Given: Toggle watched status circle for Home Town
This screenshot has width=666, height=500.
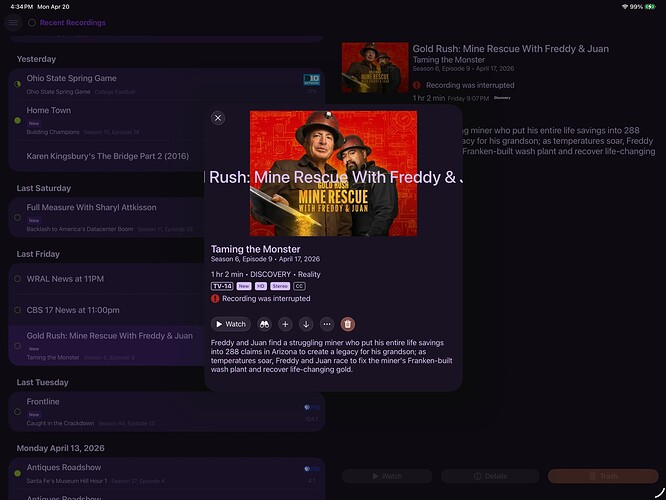Looking at the screenshot, I should pyautogui.click(x=17, y=121).
